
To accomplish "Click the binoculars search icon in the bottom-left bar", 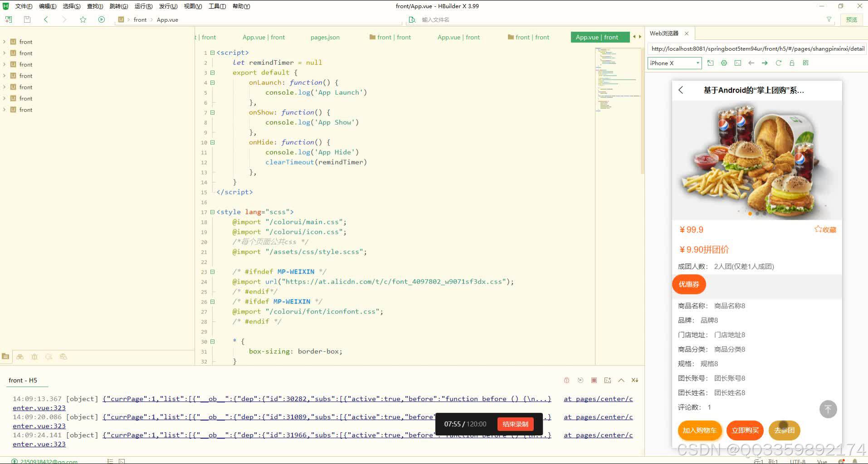I will pyautogui.click(x=20, y=357).
